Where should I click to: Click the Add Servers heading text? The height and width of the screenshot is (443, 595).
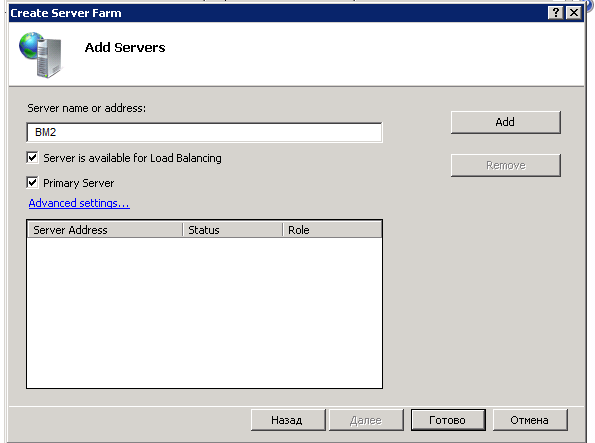[x=125, y=47]
